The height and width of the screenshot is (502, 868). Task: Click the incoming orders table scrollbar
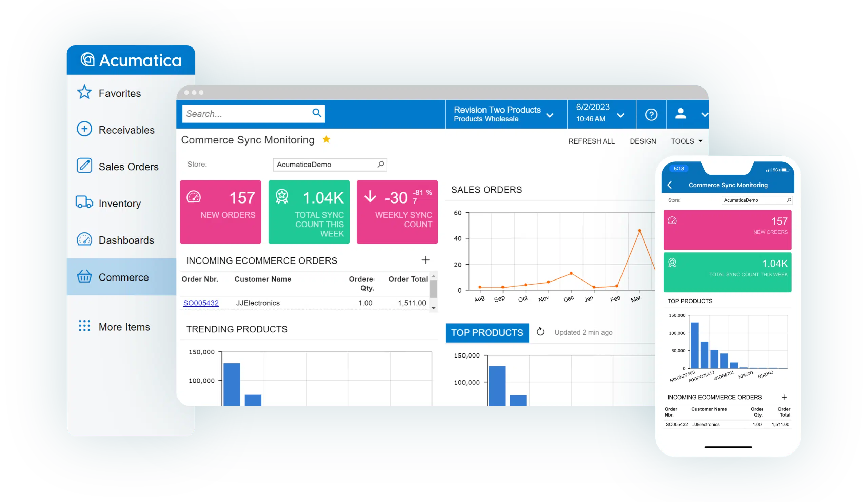pos(434,289)
